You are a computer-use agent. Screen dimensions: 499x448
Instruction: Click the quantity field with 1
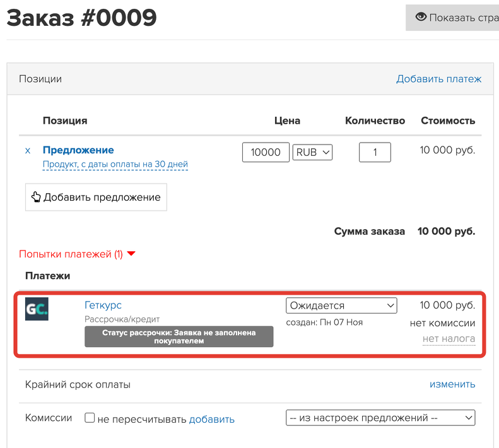click(x=375, y=152)
